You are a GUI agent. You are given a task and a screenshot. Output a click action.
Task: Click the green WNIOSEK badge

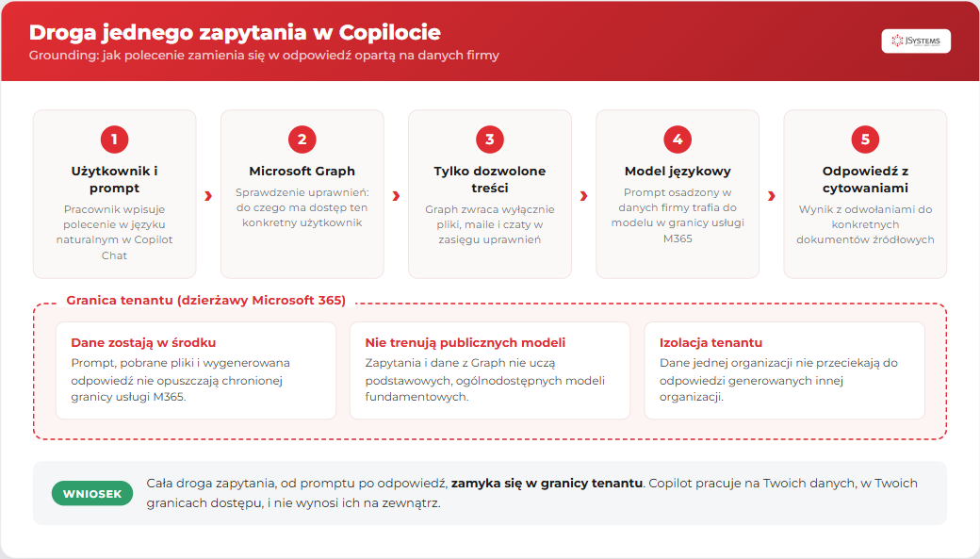click(x=92, y=493)
